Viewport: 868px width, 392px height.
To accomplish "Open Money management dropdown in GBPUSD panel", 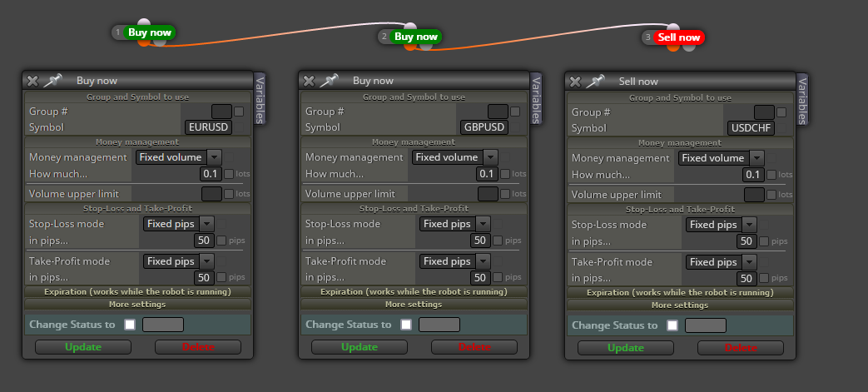I will tap(454, 157).
